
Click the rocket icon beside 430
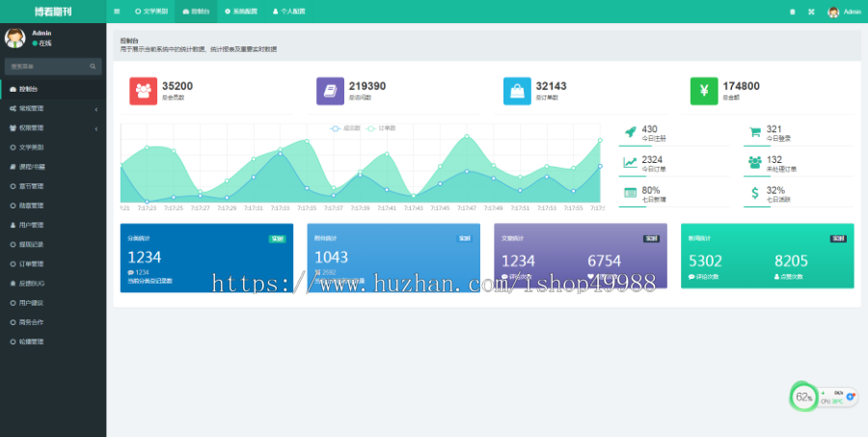coord(630,132)
